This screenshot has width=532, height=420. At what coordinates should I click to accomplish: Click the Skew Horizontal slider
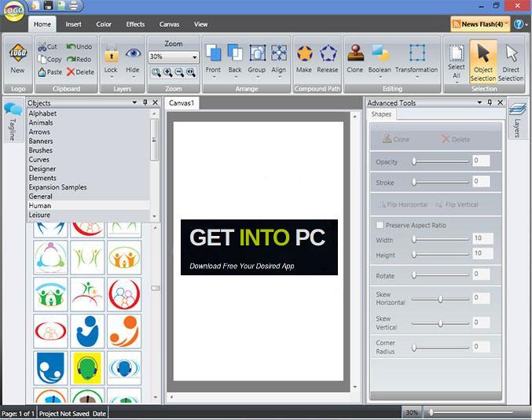440,299
